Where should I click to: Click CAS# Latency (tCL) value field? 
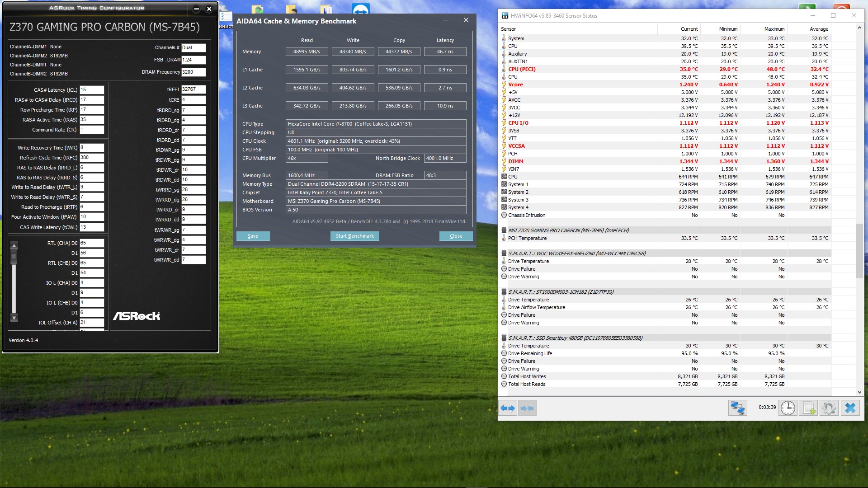click(92, 90)
